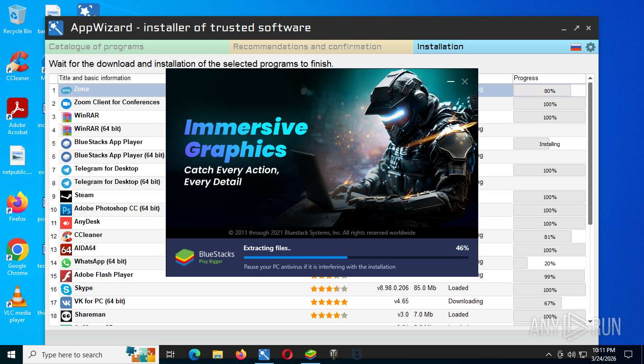This screenshot has height=364, width=644.
Task: Click the Shareman icon
Action: pyautogui.click(x=66, y=316)
